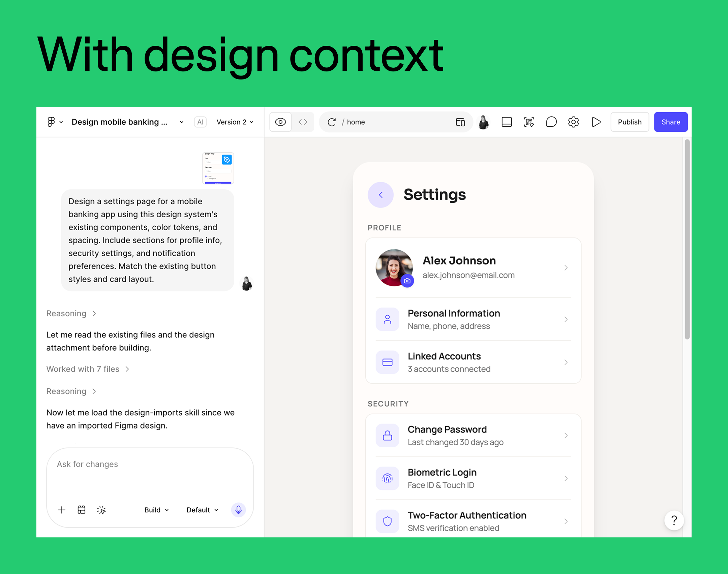
Task: Toggle the bottom panel layout icon
Action: coord(507,122)
